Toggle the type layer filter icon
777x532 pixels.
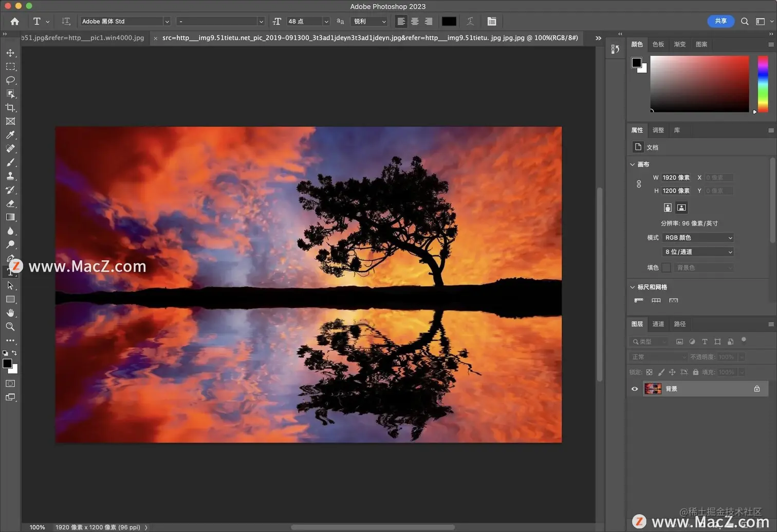(705, 341)
